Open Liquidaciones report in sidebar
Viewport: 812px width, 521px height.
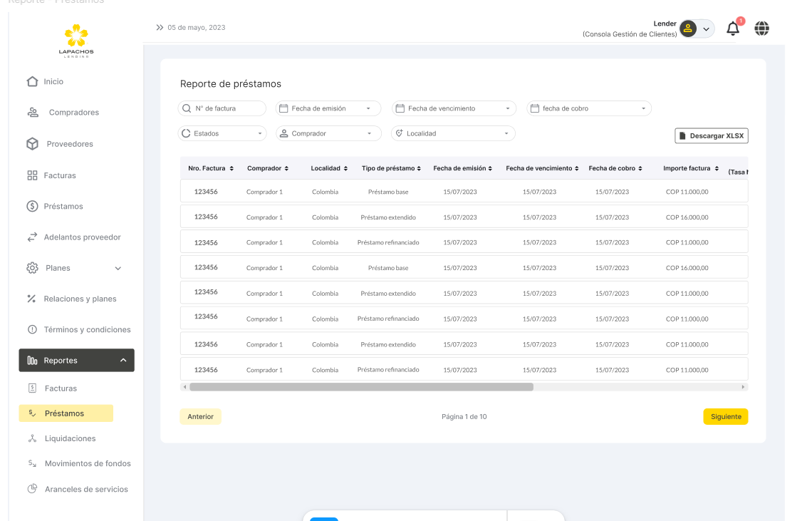(x=70, y=438)
